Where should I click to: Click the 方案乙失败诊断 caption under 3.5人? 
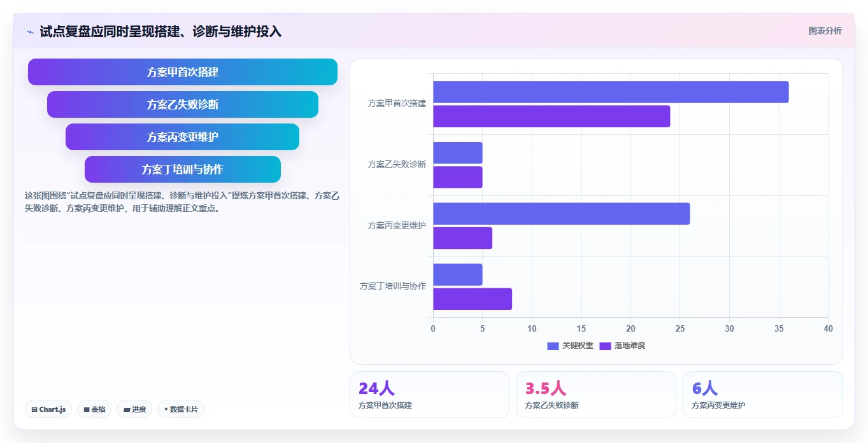pyautogui.click(x=551, y=405)
